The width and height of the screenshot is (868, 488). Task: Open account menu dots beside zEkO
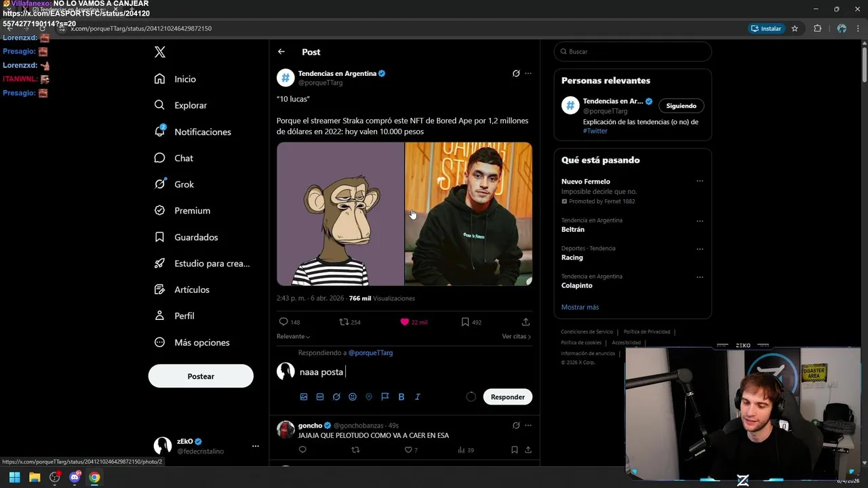[256, 446]
